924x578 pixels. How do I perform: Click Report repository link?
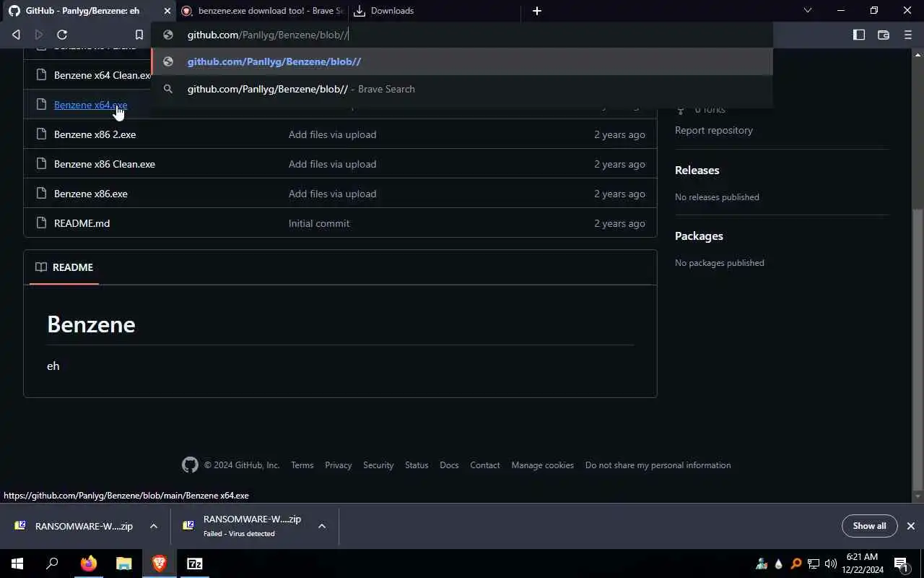[x=714, y=130]
